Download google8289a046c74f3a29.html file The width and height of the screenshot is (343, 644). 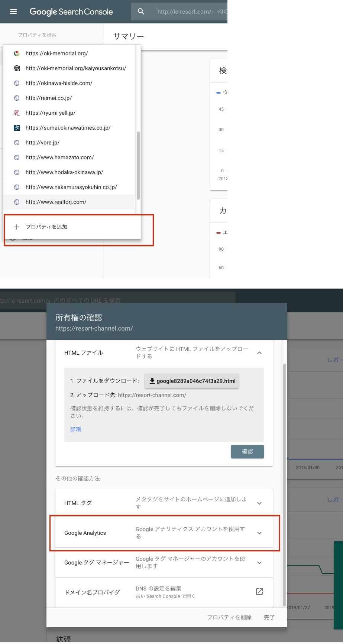click(192, 381)
